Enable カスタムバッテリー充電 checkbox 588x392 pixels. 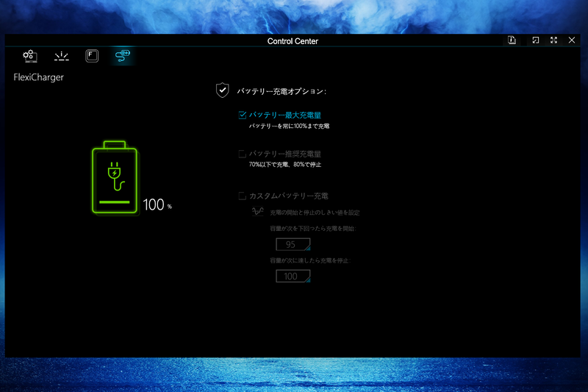click(243, 196)
